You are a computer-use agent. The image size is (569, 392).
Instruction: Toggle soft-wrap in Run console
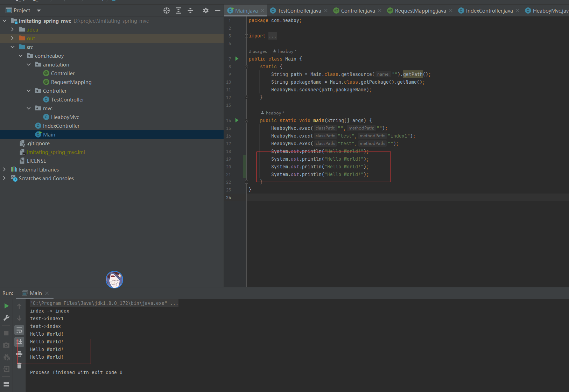point(19,330)
